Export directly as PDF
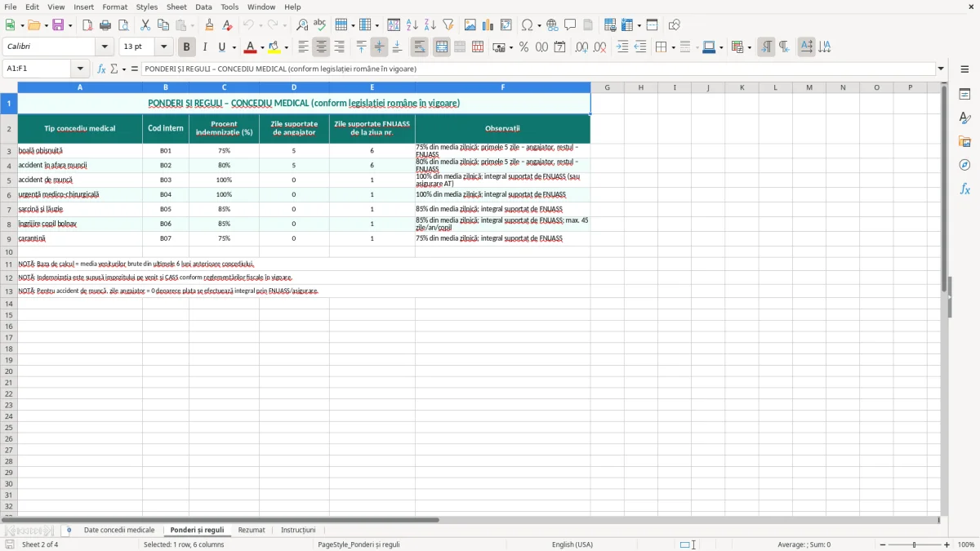 [x=87, y=24]
